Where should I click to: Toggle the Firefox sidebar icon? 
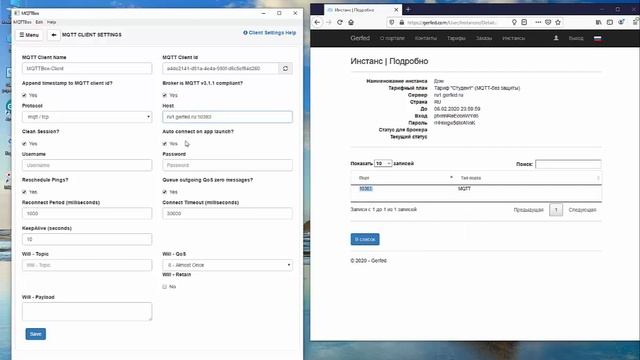pos(610,22)
